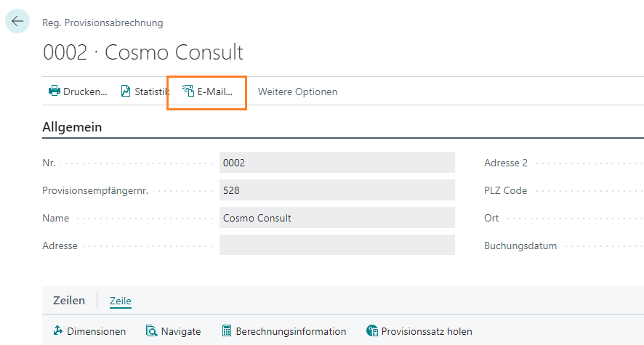Viewport: 644px width, 345px height.
Task: Click the Nr. field with 0002
Action: 337,163
